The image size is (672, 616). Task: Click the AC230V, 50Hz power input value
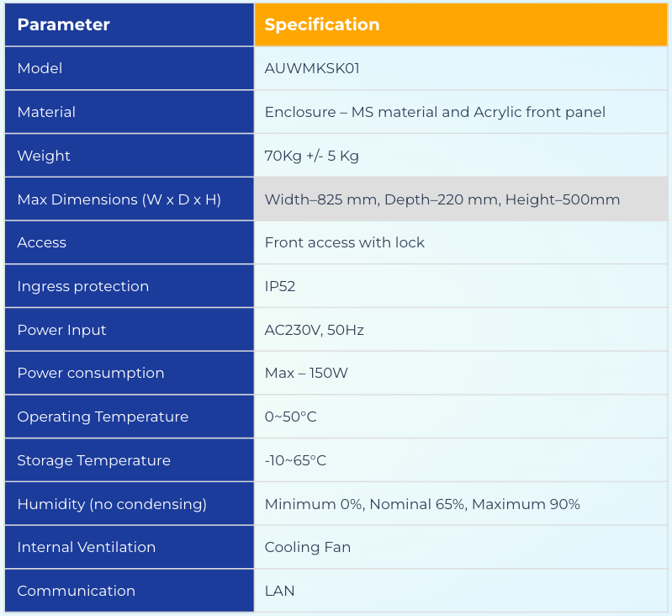point(314,330)
